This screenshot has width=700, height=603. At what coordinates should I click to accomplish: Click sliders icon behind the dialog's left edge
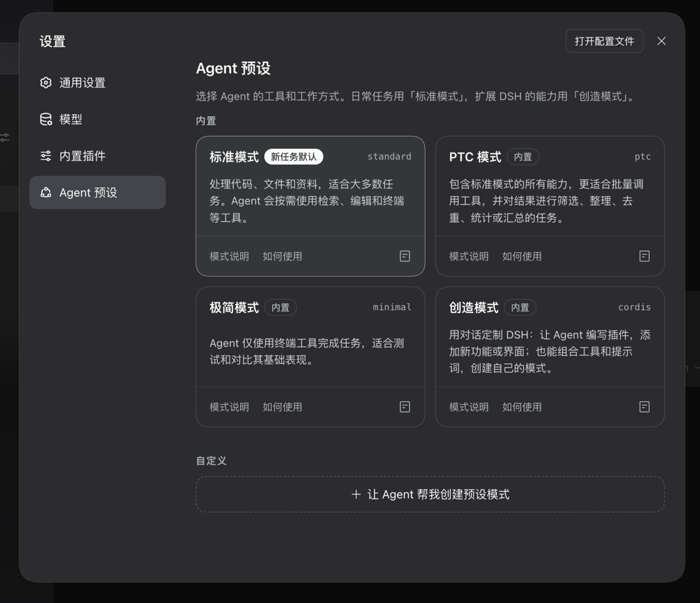[x=4, y=137]
